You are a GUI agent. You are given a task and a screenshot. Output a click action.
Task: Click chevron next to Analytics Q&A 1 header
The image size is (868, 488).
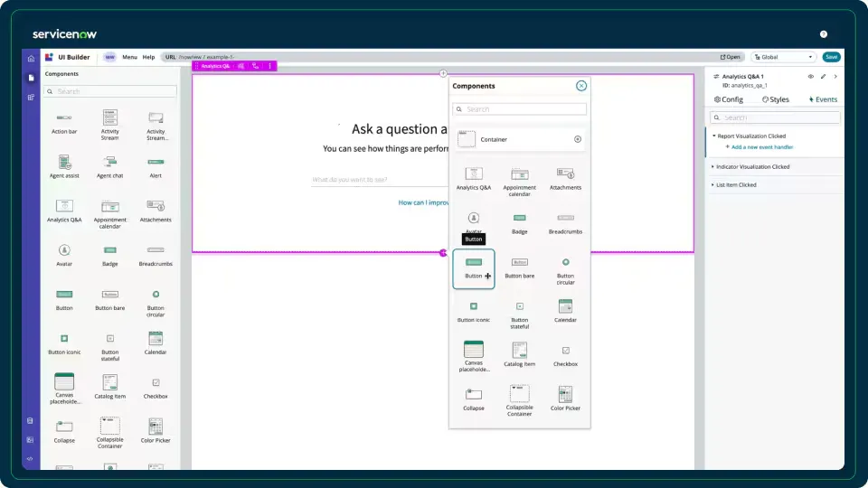(835, 77)
